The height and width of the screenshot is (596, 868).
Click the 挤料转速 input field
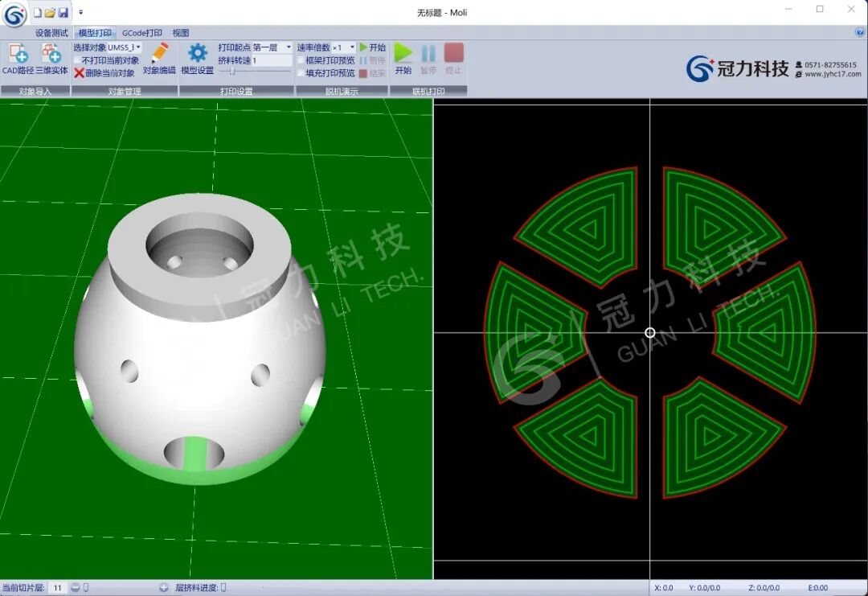272,60
